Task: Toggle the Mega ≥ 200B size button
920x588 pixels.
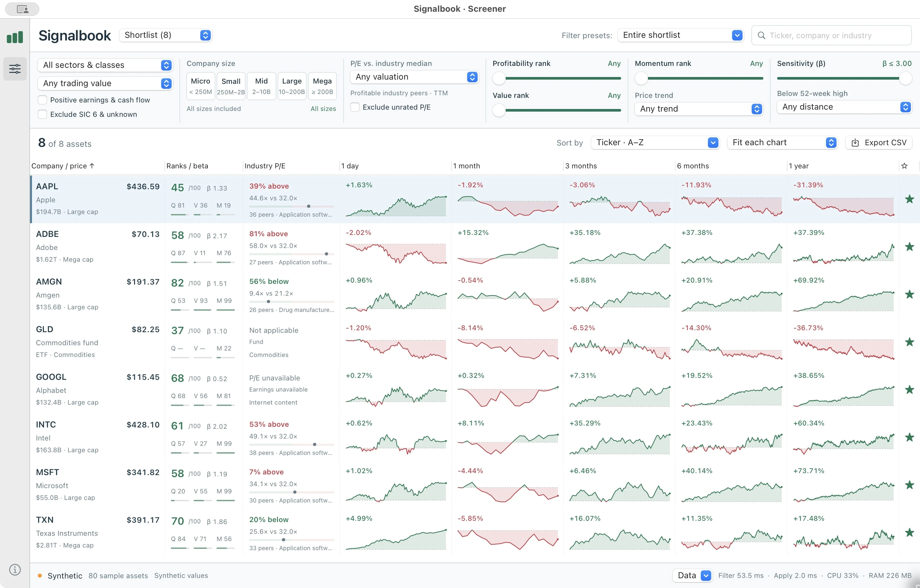Action: 322,86
